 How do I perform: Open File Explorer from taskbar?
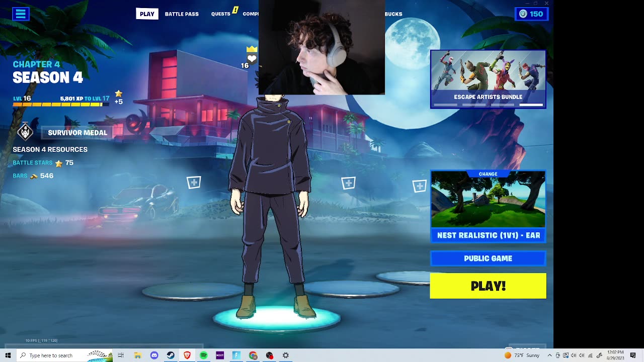click(137, 355)
